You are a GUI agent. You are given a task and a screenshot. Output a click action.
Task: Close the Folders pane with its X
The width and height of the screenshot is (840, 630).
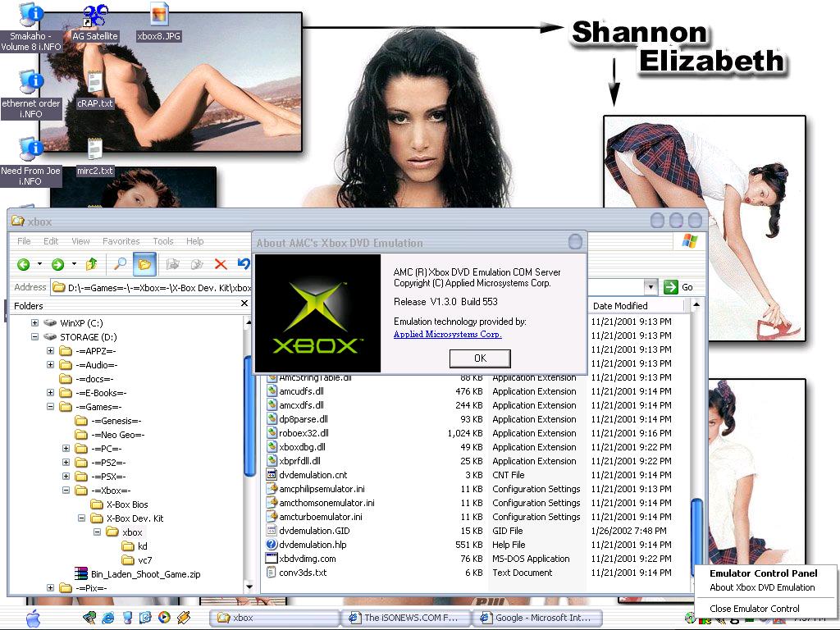[x=244, y=304]
